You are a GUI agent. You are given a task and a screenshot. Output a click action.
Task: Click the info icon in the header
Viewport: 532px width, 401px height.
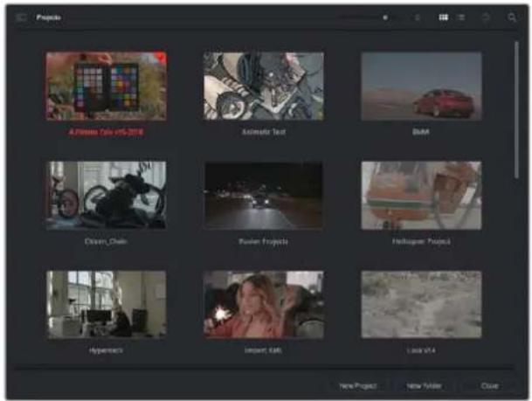coord(418,17)
